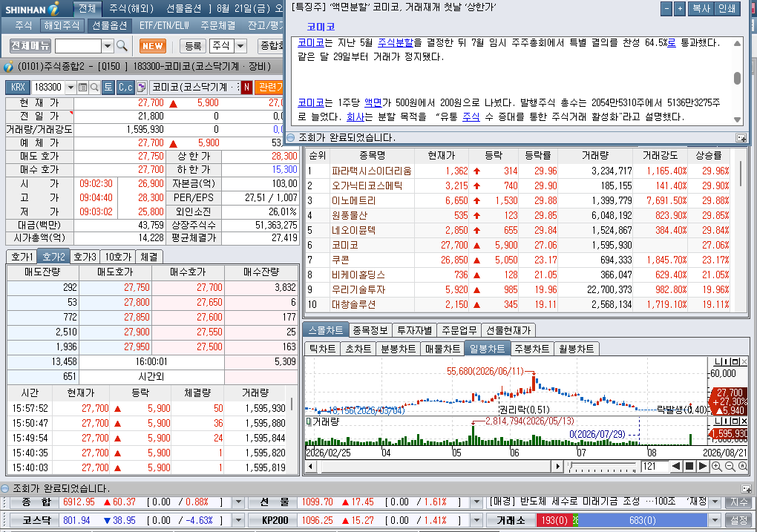The image size is (757, 532).
Task: Open the KP200 ticker dropdown
Action: tap(476, 520)
